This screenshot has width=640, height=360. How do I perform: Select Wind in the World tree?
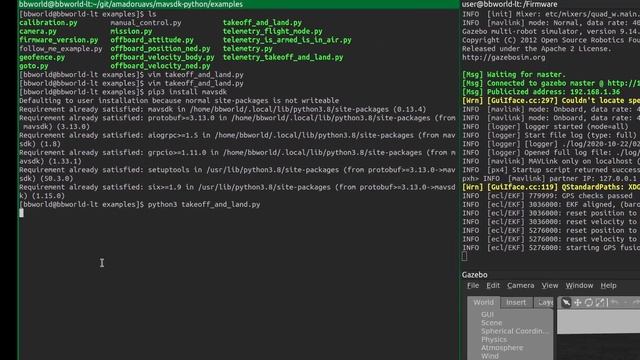490,356
